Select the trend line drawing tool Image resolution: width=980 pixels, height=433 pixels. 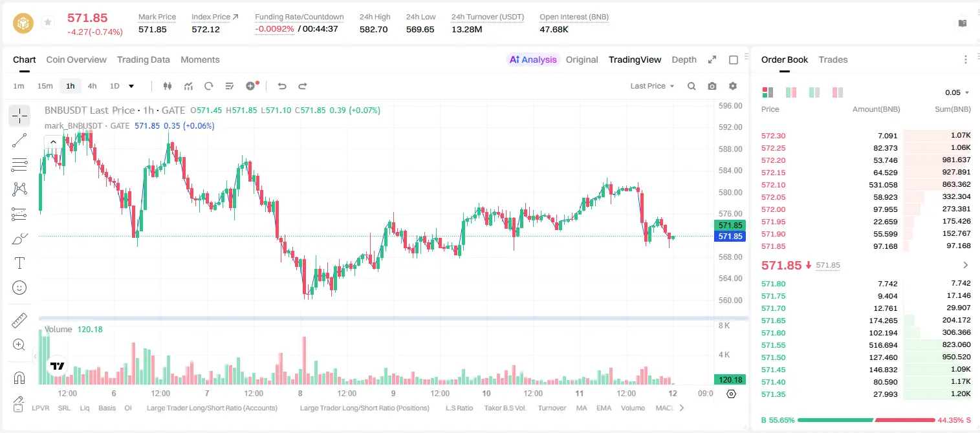pyautogui.click(x=19, y=140)
